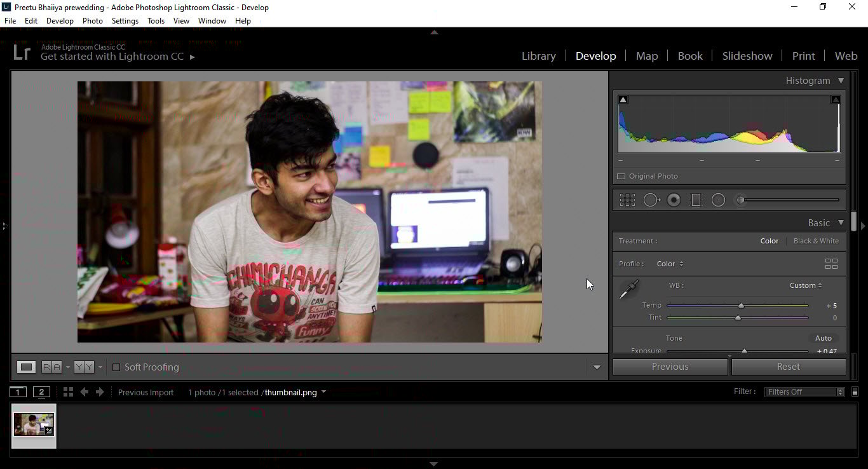Open the Reference view options arrow
Image resolution: width=868 pixels, height=469 pixels.
click(67, 367)
